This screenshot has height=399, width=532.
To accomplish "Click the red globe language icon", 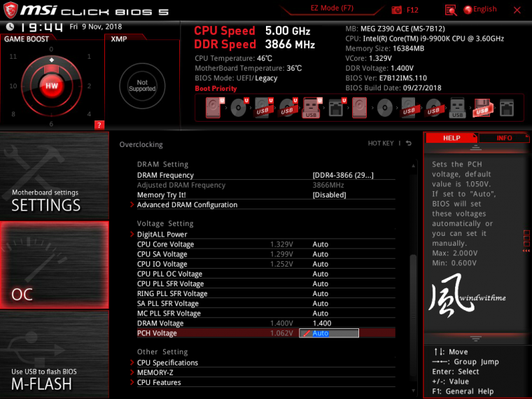I will tap(468, 10).
